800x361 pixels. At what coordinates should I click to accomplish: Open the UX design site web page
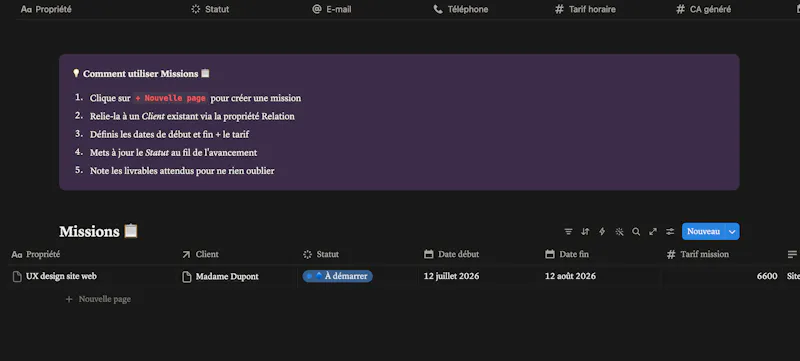click(x=61, y=276)
